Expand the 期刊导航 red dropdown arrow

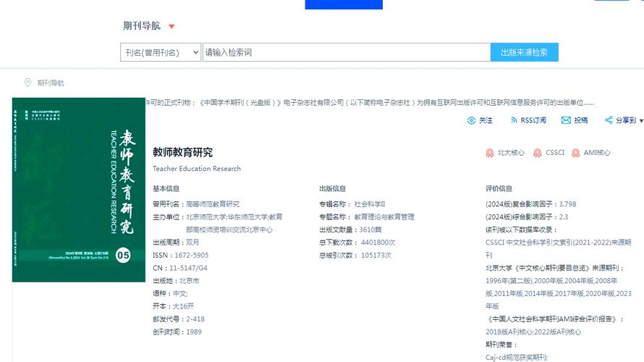171,27
